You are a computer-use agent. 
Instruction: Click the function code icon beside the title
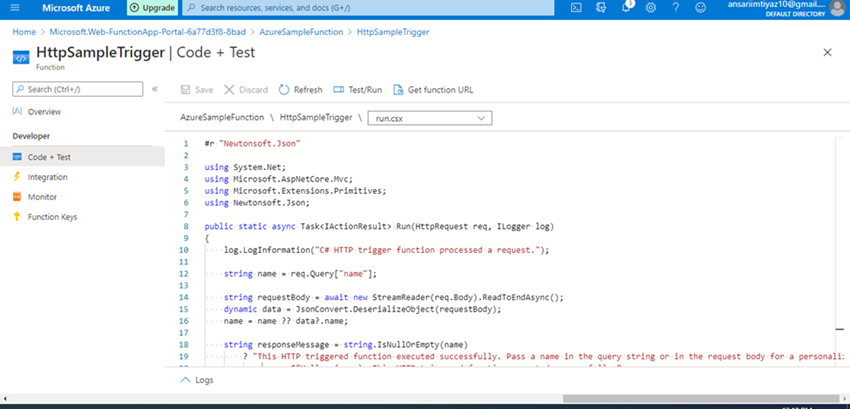(21, 57)
